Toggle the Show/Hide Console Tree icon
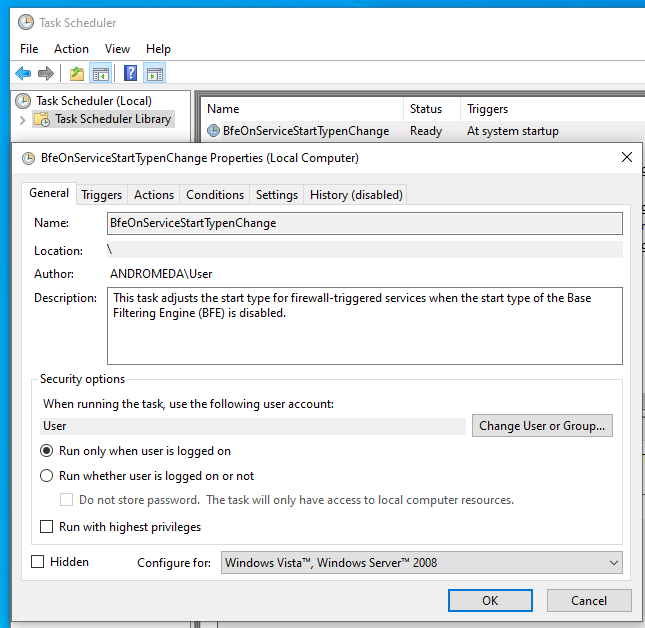Screen dimensions: 645x628 [101, 74]
